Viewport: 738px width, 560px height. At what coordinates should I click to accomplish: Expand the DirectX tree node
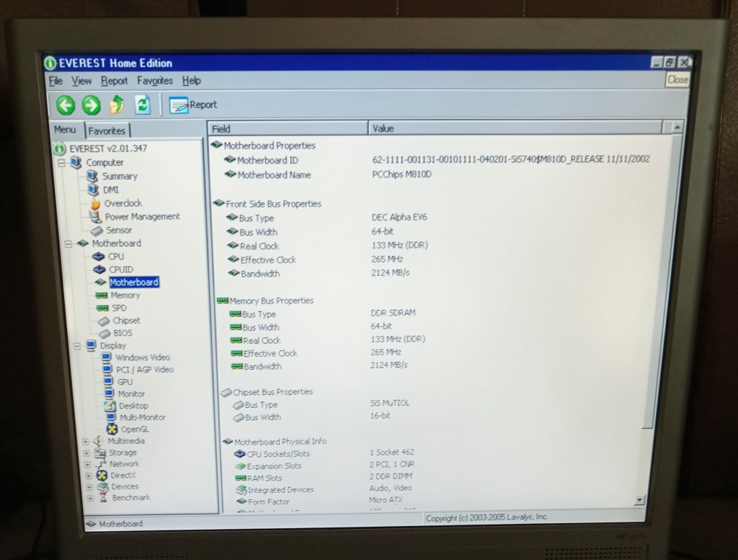point(86,476)
